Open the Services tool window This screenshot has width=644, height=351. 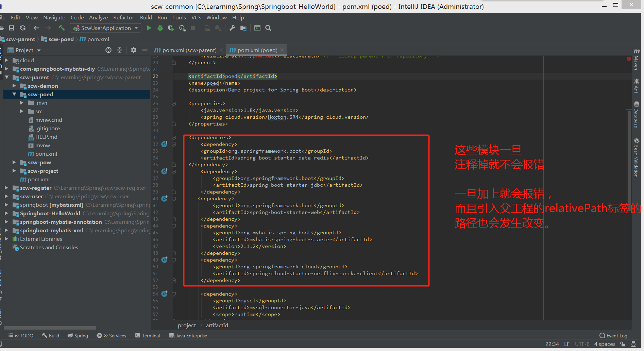[112, 336]
